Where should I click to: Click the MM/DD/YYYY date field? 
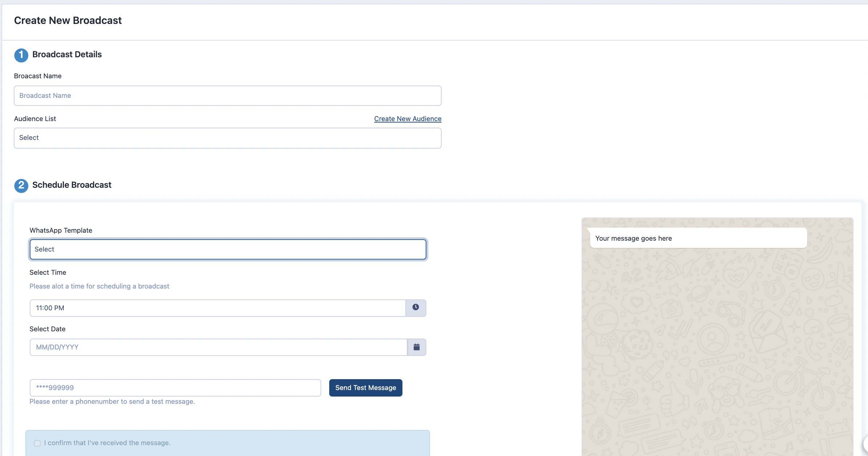point(218,347)
